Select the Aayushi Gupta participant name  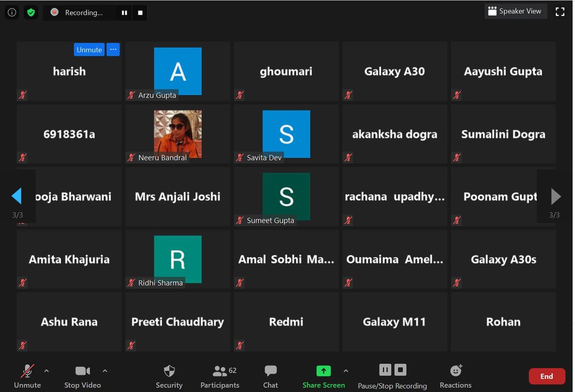pyautogui.click(x=503, y=71)
